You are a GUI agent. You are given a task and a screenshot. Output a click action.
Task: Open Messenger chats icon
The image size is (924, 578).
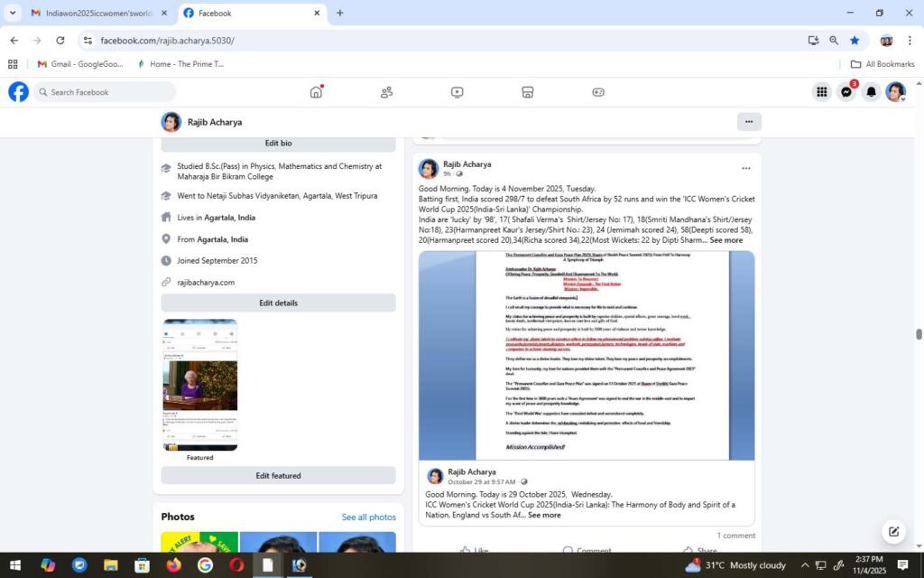[x=846, y=92]
